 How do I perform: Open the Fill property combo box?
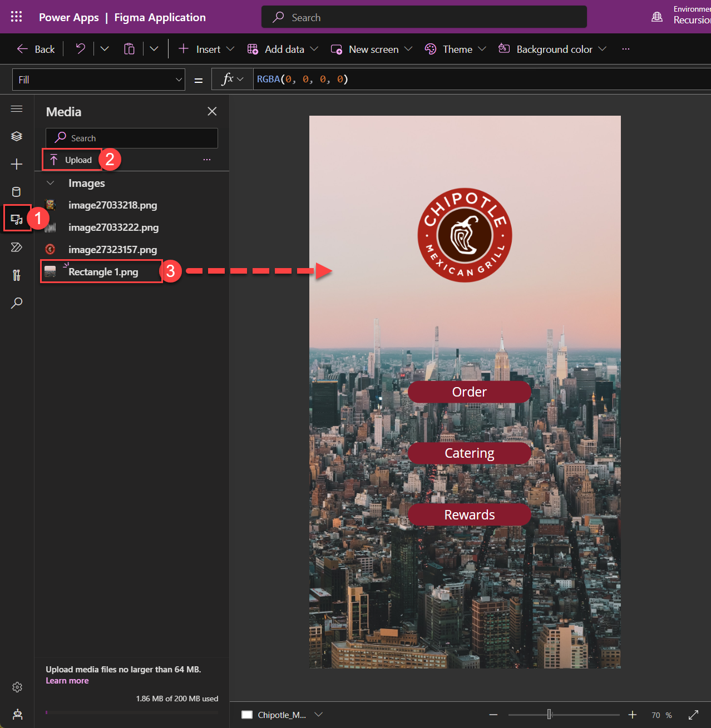pos(98,79)
